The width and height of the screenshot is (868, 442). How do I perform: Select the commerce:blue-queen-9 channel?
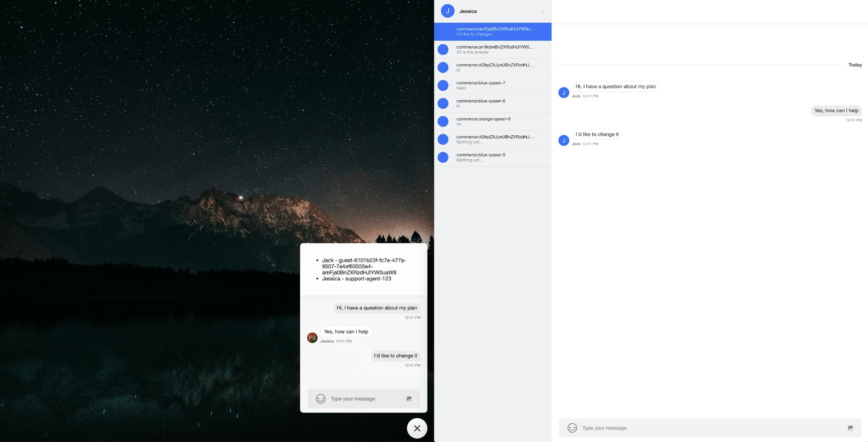pyautogui.click(x=492, y=157)
